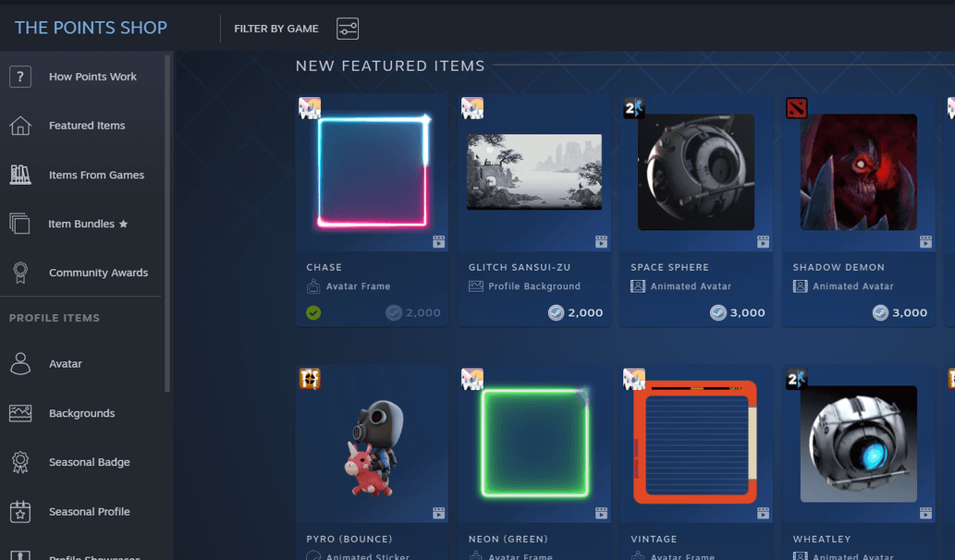Click the green owned checkmark on Chase
Viewport: 955px width, 560px height.
[313, 313]
